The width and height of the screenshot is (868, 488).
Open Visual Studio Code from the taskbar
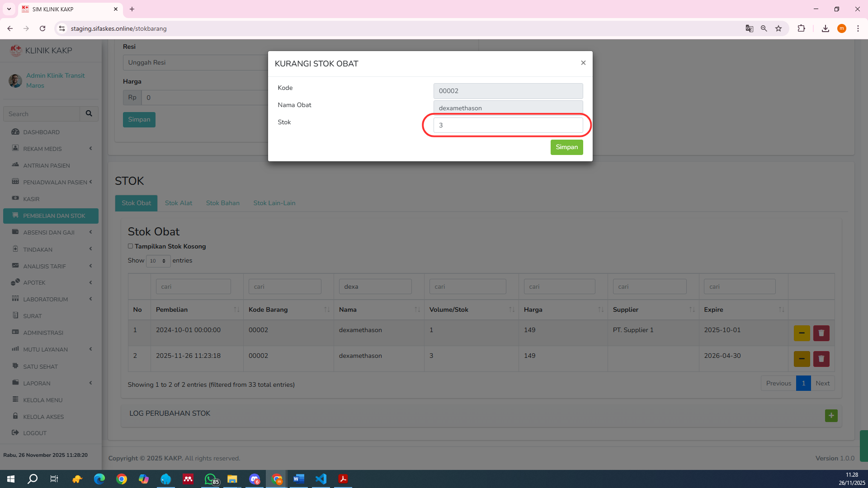click(321, 479)
